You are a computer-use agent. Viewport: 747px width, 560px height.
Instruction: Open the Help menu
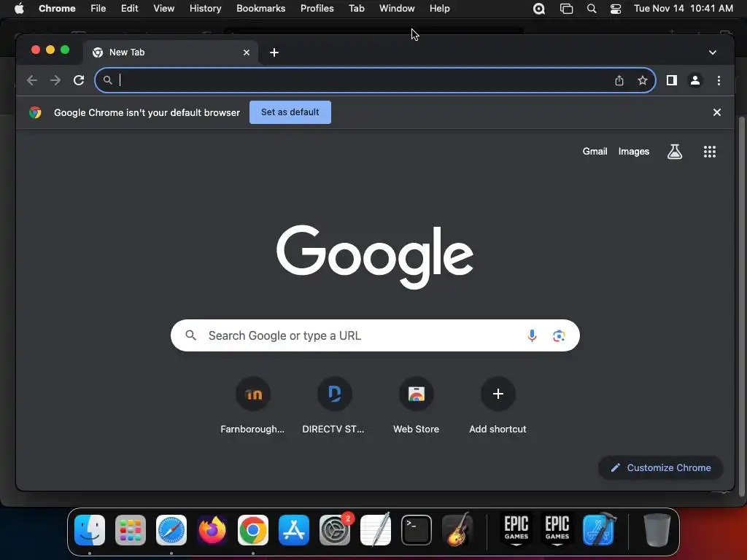(x=439, y=9)
